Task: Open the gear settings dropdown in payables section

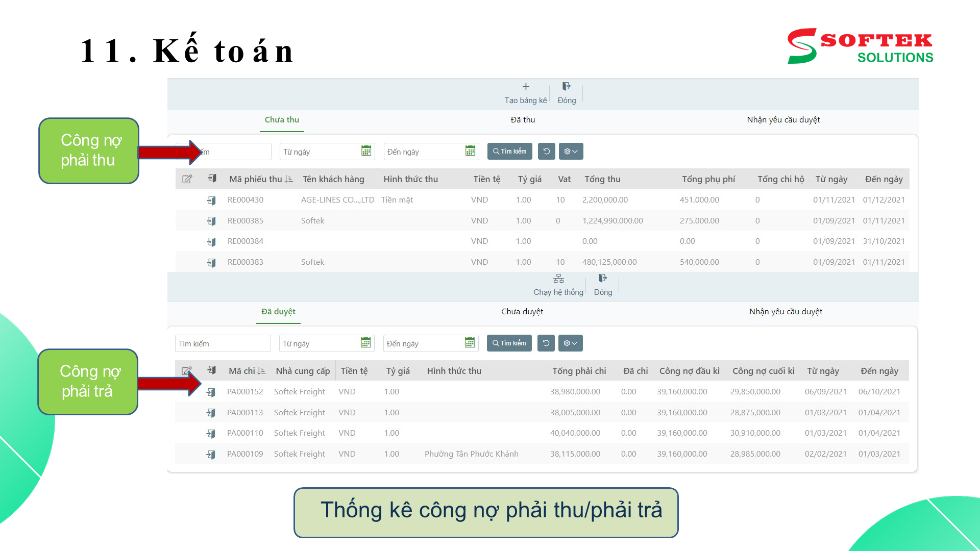Action: 570,343
